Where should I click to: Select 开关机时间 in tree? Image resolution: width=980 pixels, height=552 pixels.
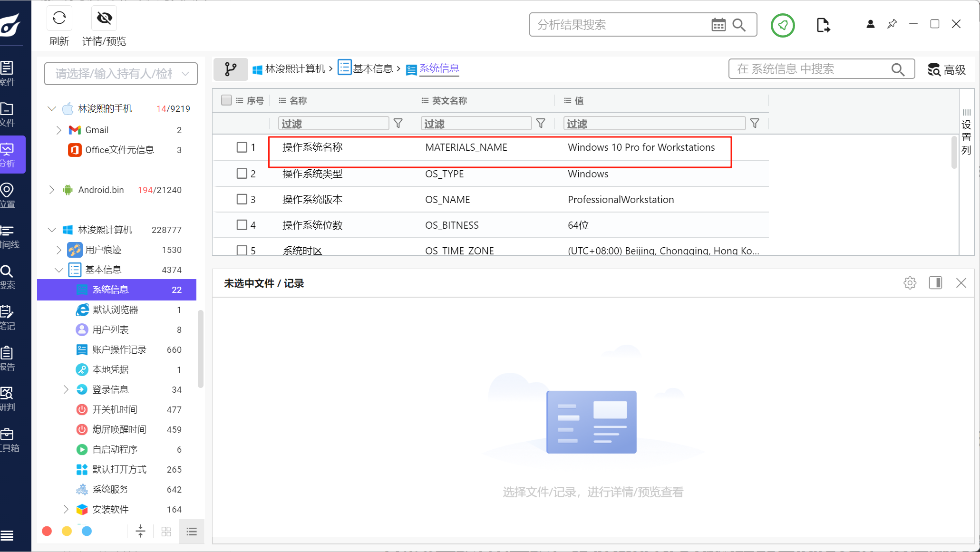click(x=115, y=409)
